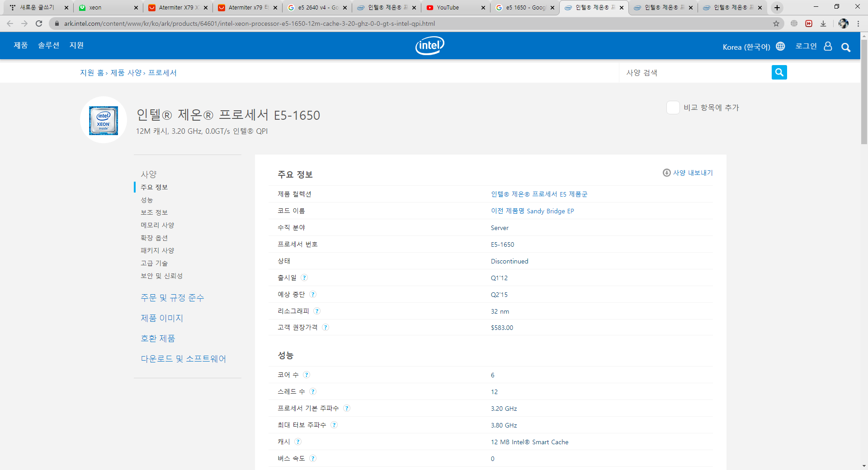The width and height of the screenshot is (868, 470).
Task: Click the $583.00 price value
Action: coord(502,328)
